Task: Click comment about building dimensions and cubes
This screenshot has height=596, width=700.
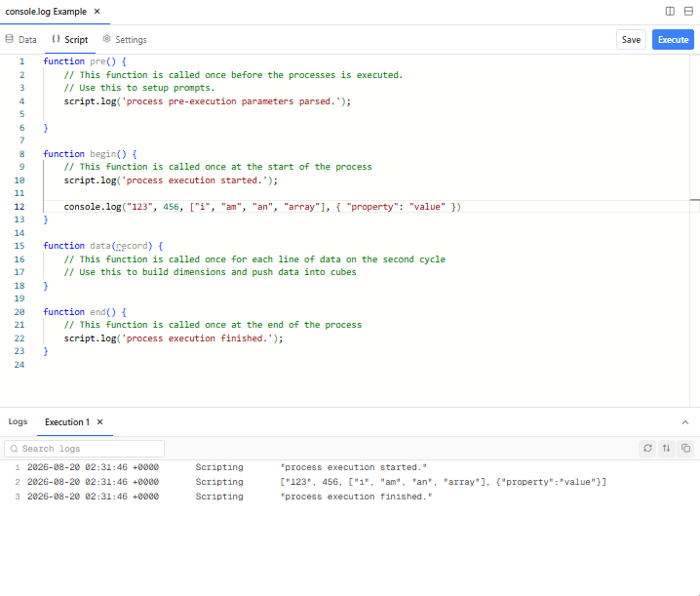Action: click(210, 272)
